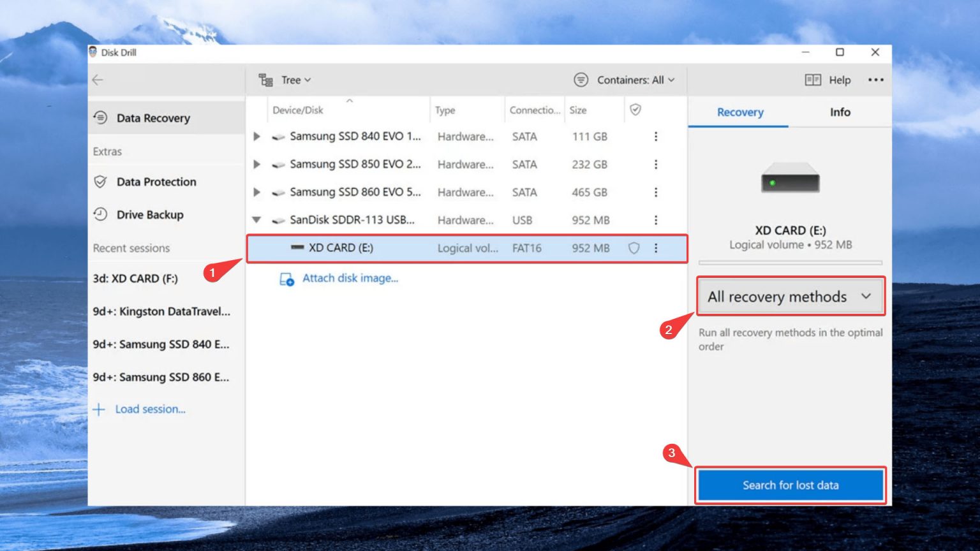The image size is (980, 551).
Task: Open options menu for Samsung SSD 840 EVO
Action: coord(655,136)
